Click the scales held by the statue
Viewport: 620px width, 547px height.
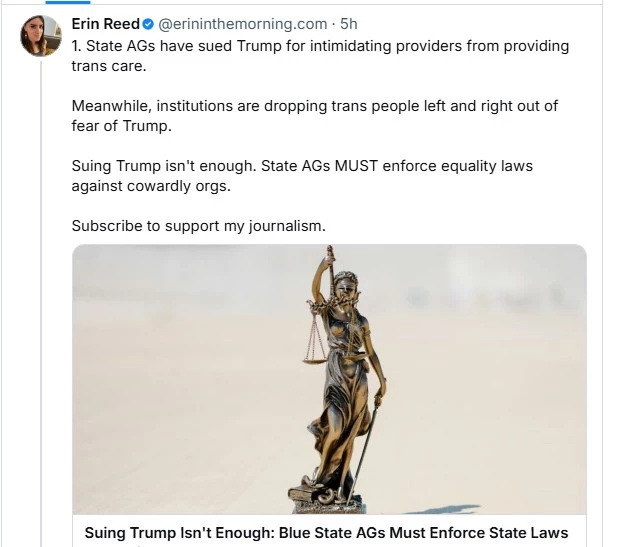314,340
